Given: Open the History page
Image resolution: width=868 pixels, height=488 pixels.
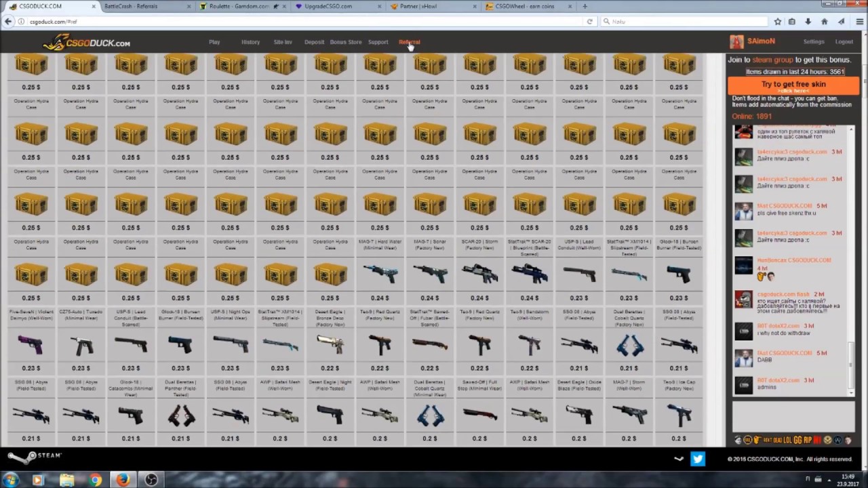Looking at the screenshot, I should pos(250,42).
